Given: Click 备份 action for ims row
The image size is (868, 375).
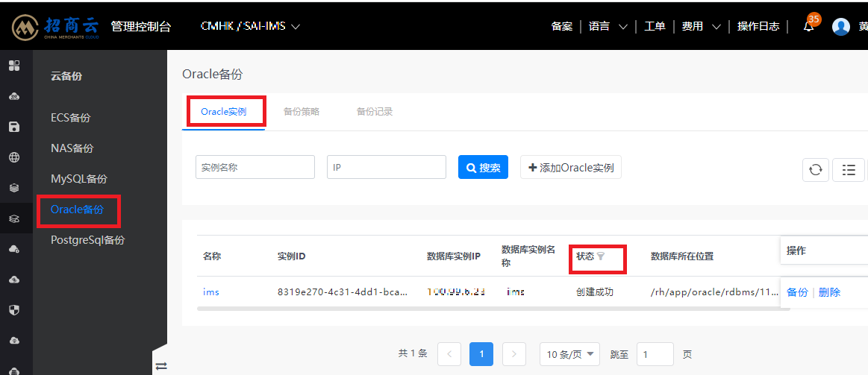Looking at the screenshot, I should tap(797, 292).
